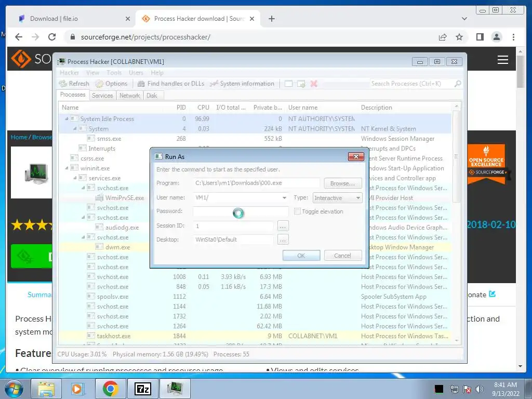Click Cancel in the Run As dialog

pos(343,256)
